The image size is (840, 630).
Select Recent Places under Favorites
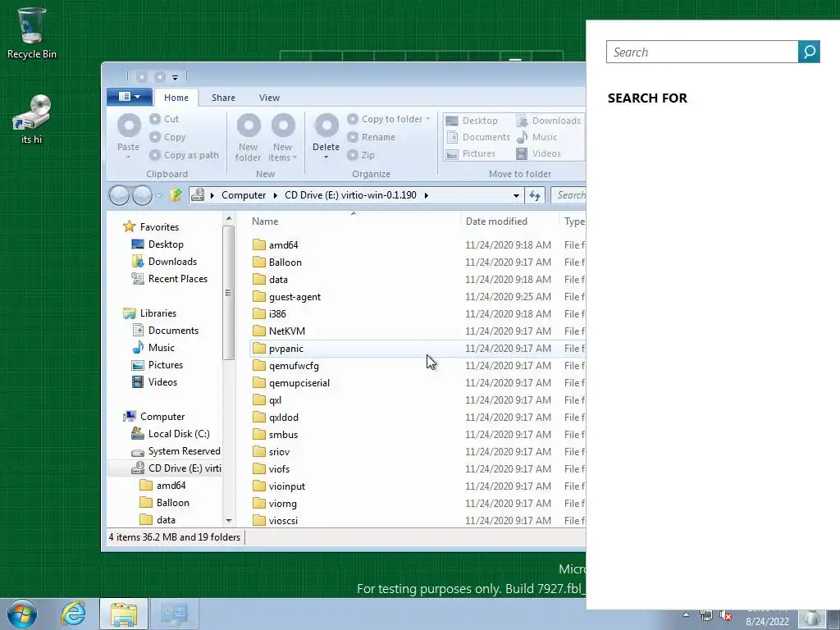pyautogui.click(x=170, y=279)
